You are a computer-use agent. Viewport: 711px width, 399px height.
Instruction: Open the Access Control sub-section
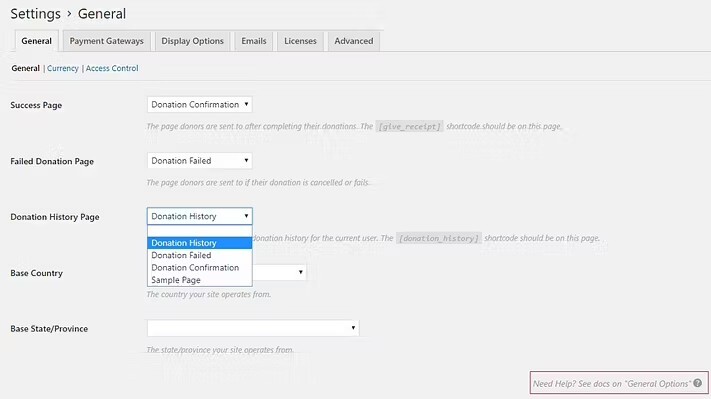point(112,68)
